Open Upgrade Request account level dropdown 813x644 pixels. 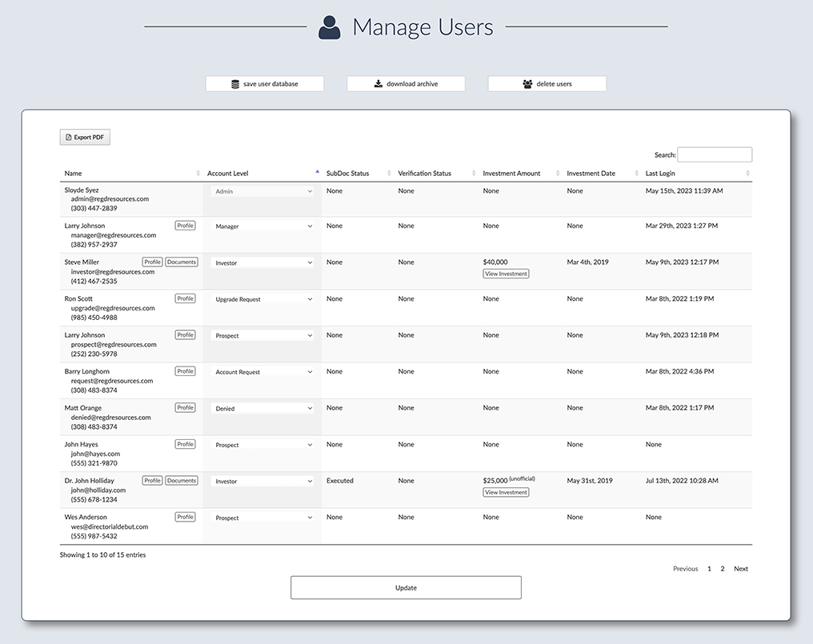pyautogui.click(x=263, y=299)
